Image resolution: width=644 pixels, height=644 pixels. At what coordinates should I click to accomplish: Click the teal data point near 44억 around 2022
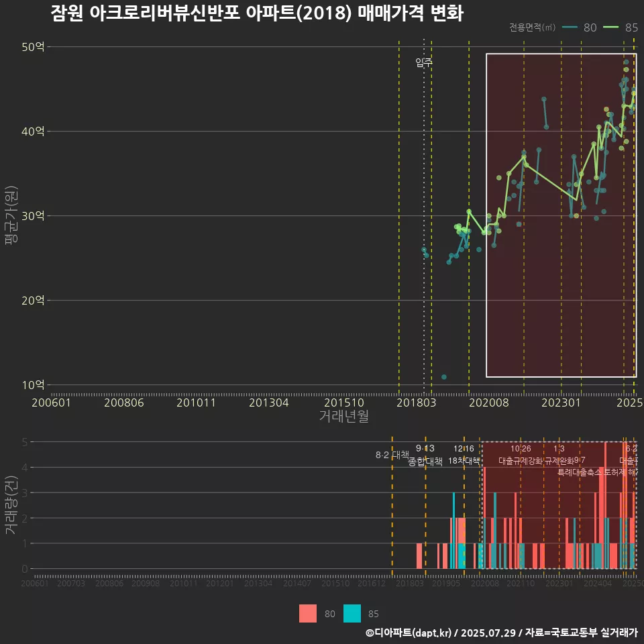click(544, 99)
